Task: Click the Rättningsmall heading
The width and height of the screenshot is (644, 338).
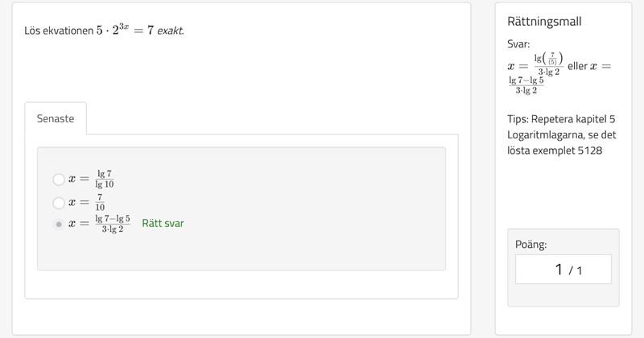Action: [545, 22]
